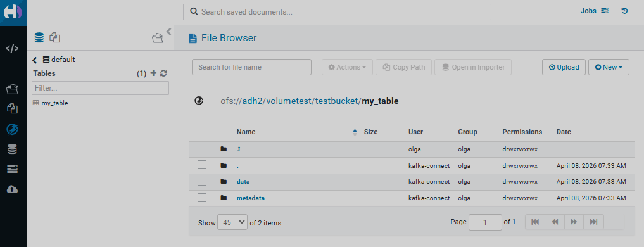This screenshot has width=644, height=247.
Task: Check the checkbox for the data folder
Action: pos(201,181)
